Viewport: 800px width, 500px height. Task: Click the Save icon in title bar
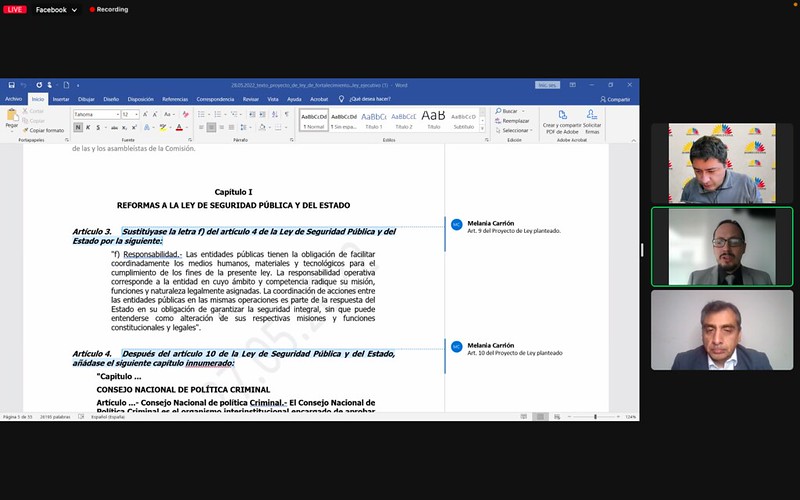pyautogui.click(x=11, y=85)
